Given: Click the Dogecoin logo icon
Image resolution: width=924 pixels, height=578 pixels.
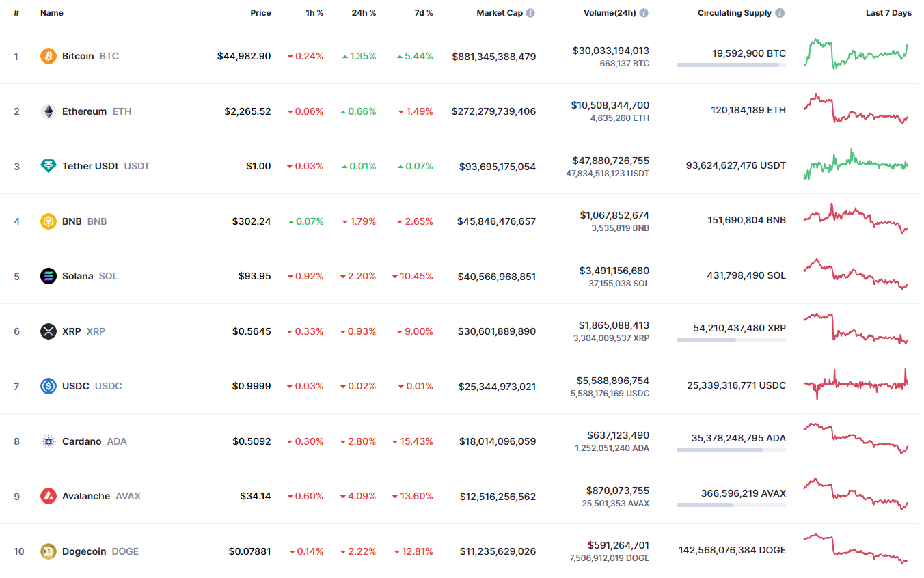Looking at the screenshot, I should (x=48, y=551).
